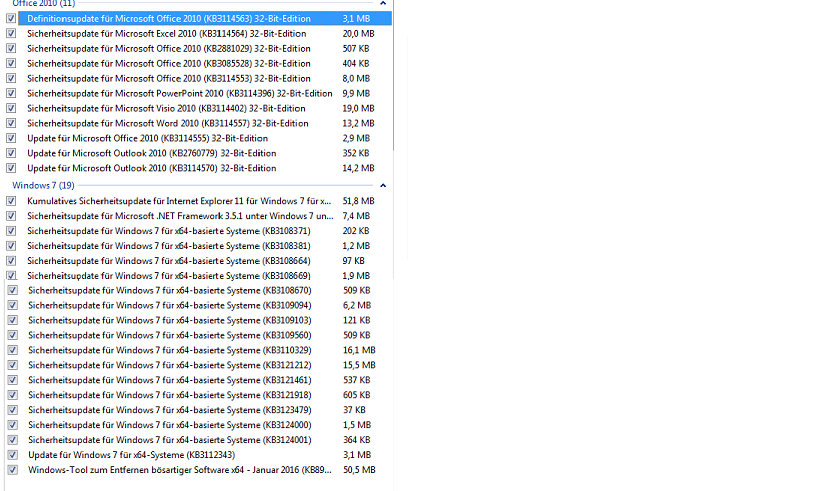The image size is (819, 491).
Task: Click the 20,0 MB size value
Action: 358,33
